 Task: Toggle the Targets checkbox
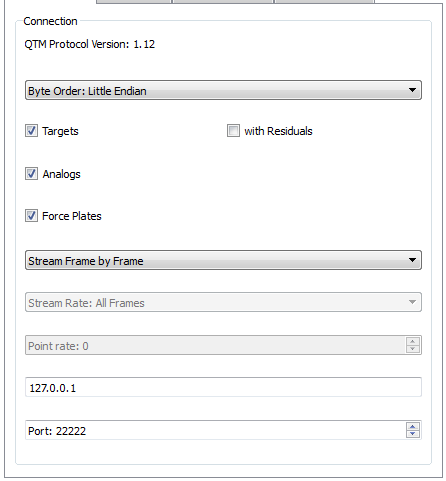[x=31, y=131]
